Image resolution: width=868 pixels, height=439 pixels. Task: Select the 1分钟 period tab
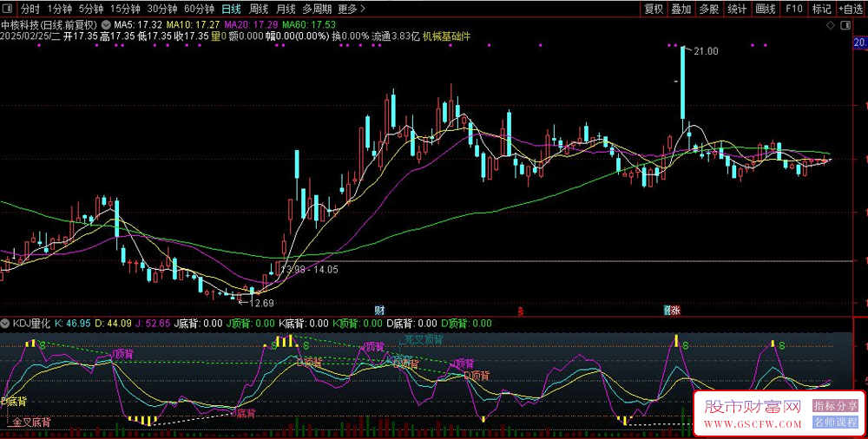click(59, 9)
